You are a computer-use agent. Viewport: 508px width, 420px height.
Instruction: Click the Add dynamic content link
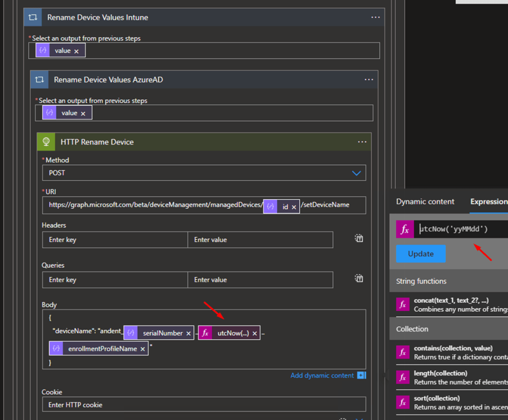(322, 375)
